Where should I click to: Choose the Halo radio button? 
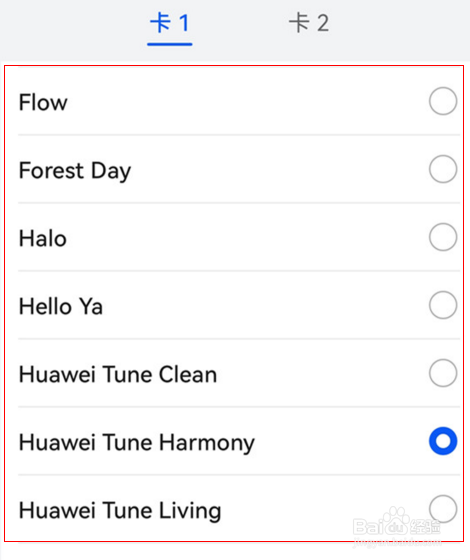[443, 237]
